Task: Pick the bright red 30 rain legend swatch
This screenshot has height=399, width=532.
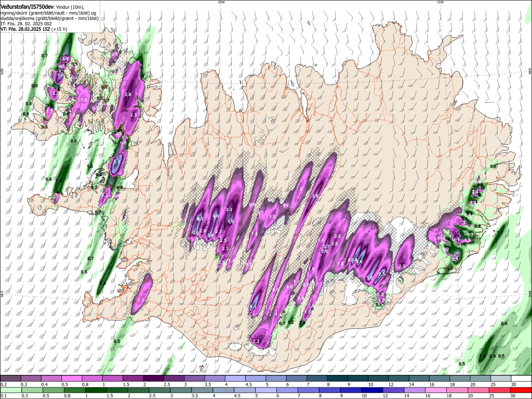Action: pos(521,390)
